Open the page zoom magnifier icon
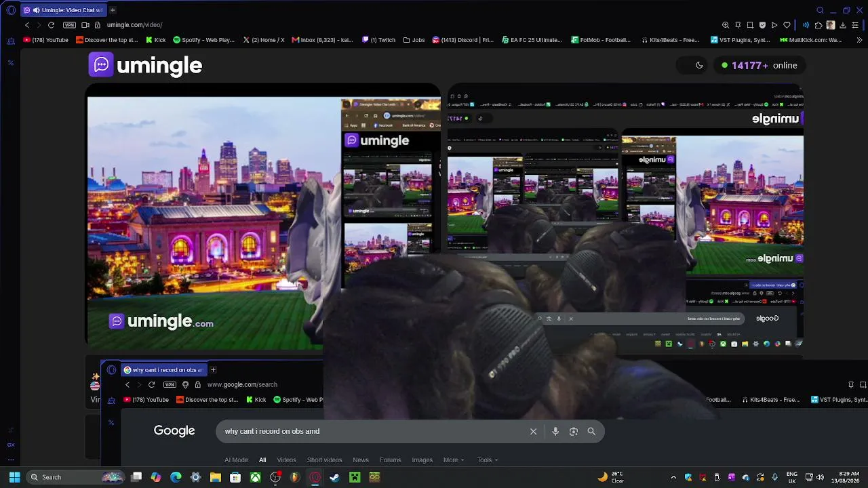The width and height of the screenshot is (868, 488). (x=726, y=25)
